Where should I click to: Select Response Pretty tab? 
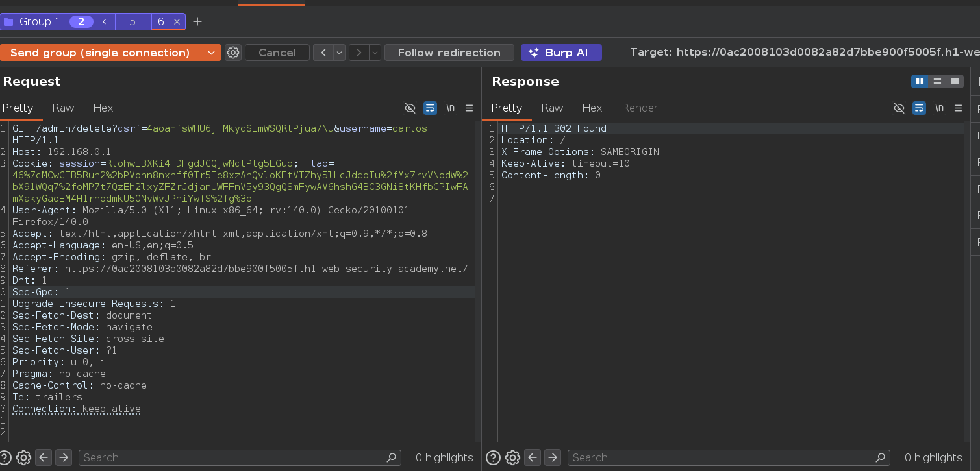(x=507, y=108)
